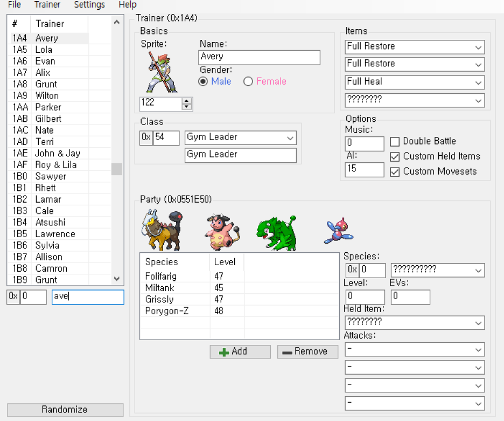Open the fourth item slot dropdown
This screenshot has width=504, height=421.
click(x=478, y=101)
